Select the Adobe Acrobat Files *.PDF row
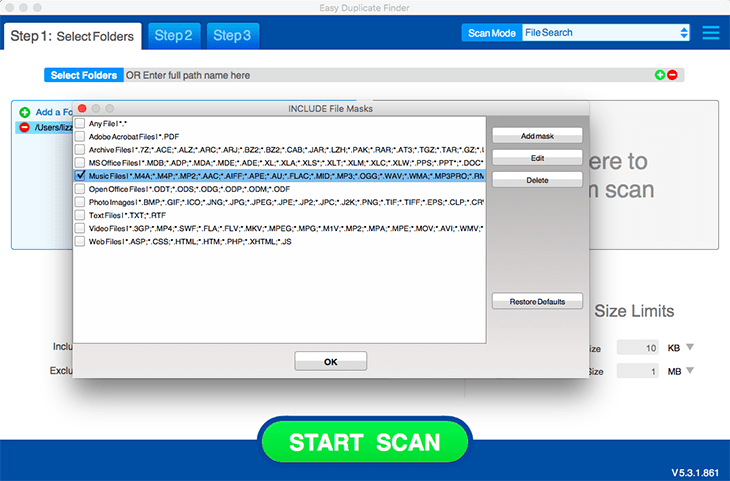The height and width of the screenshot is (481, 730). coord(134,136)
